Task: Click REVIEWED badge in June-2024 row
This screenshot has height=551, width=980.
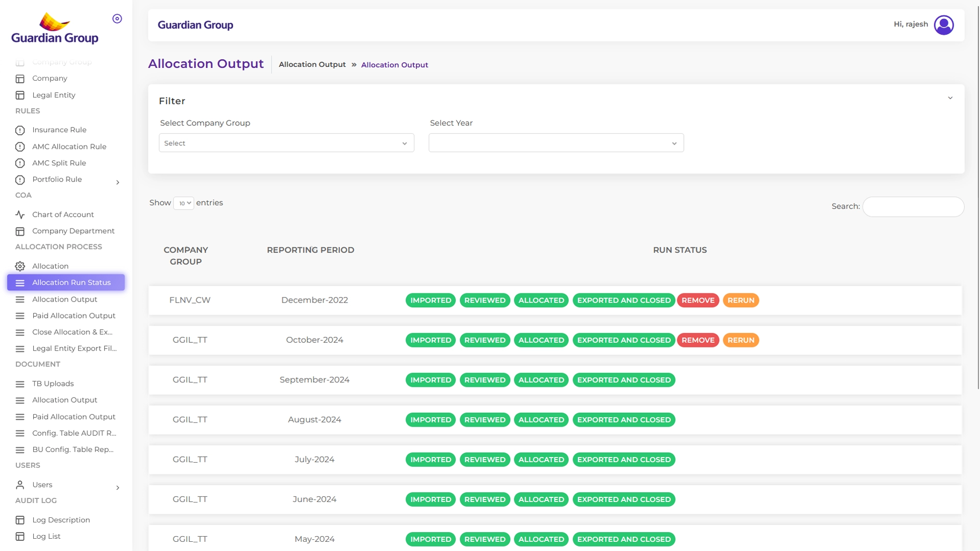Action: tap(484, 499)
